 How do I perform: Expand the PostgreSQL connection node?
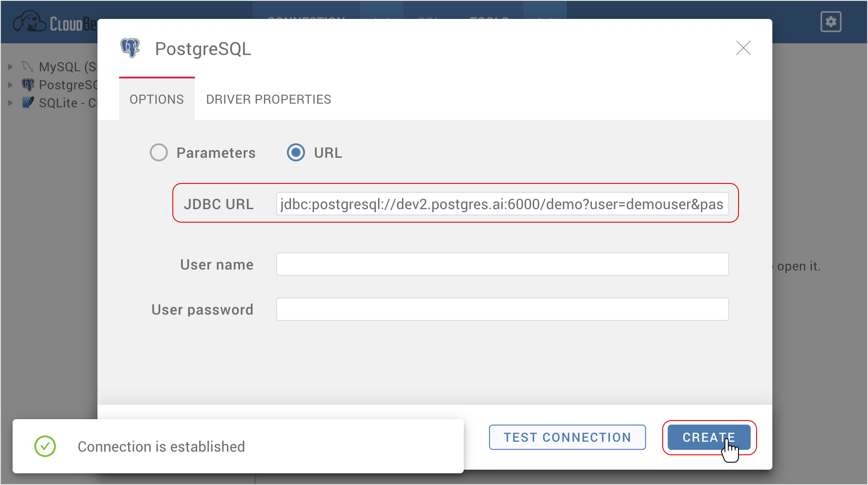10,85
